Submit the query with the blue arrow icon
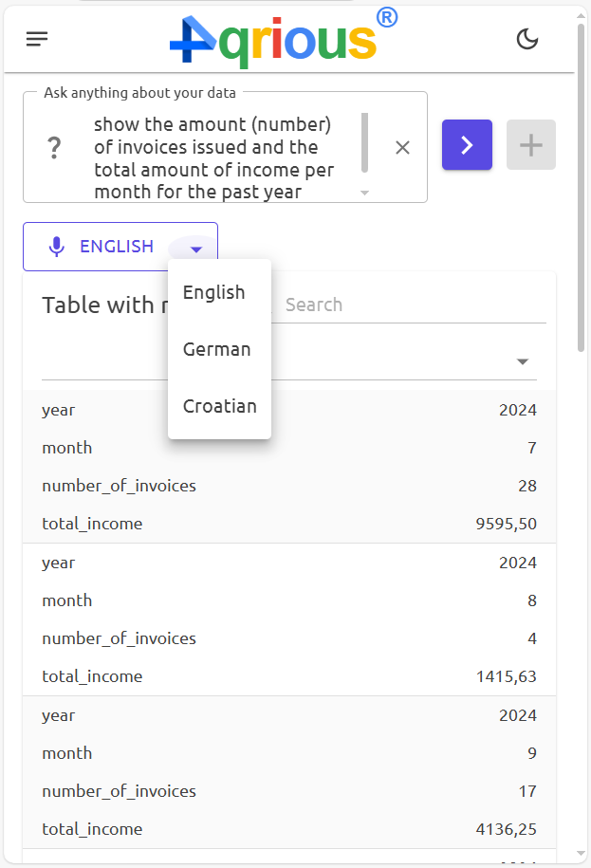Screen dimensions: 591x868 467,144
